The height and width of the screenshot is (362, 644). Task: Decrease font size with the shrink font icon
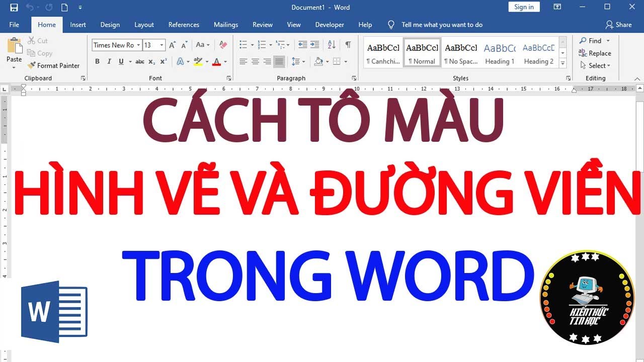(x=184, y=45)
